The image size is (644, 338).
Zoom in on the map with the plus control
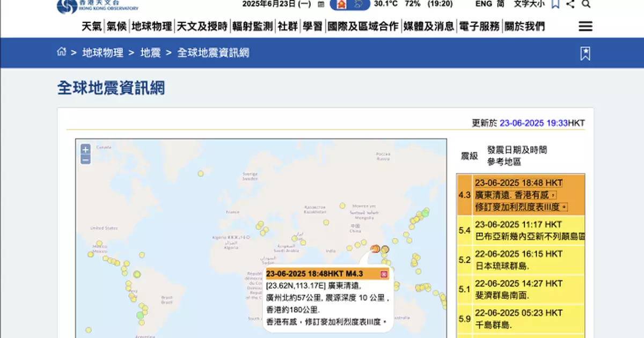pyautogui.click(x=86, y=149)
